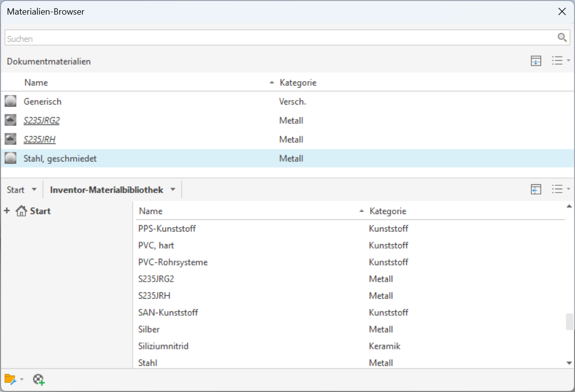The width and height of the screenshot is (575, 392).
Task: Click the Start home icon in tree
Action: click(21, 211)
